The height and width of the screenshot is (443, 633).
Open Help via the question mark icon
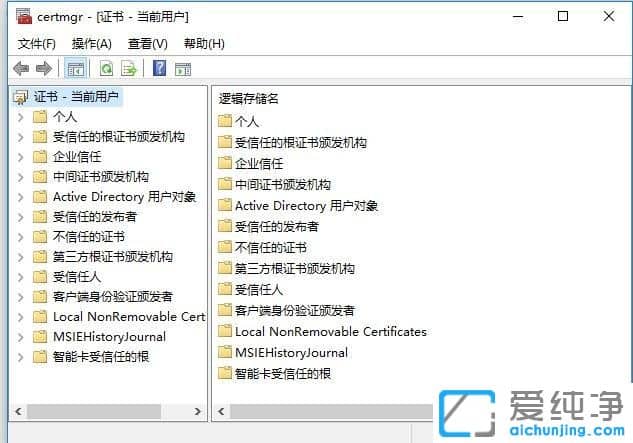click(159, 68)
